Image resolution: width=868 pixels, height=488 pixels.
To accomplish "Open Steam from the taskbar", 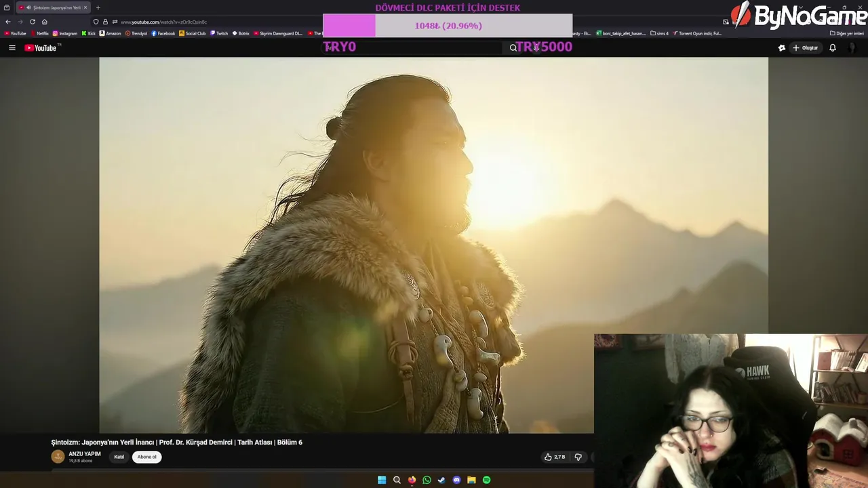I will click(x=441, y=480).
